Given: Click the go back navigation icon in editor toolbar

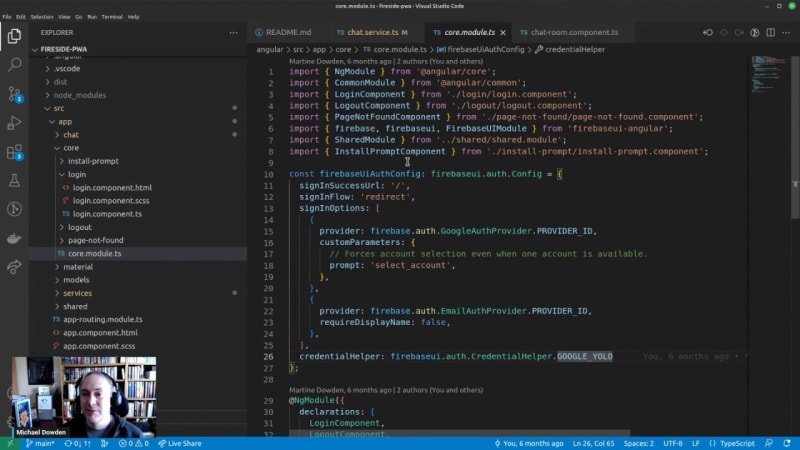Looking at the screenshot, I should coord(708,33).
